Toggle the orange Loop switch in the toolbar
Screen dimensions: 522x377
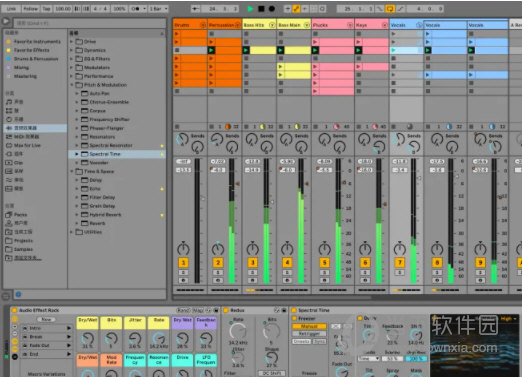point(389,9)
